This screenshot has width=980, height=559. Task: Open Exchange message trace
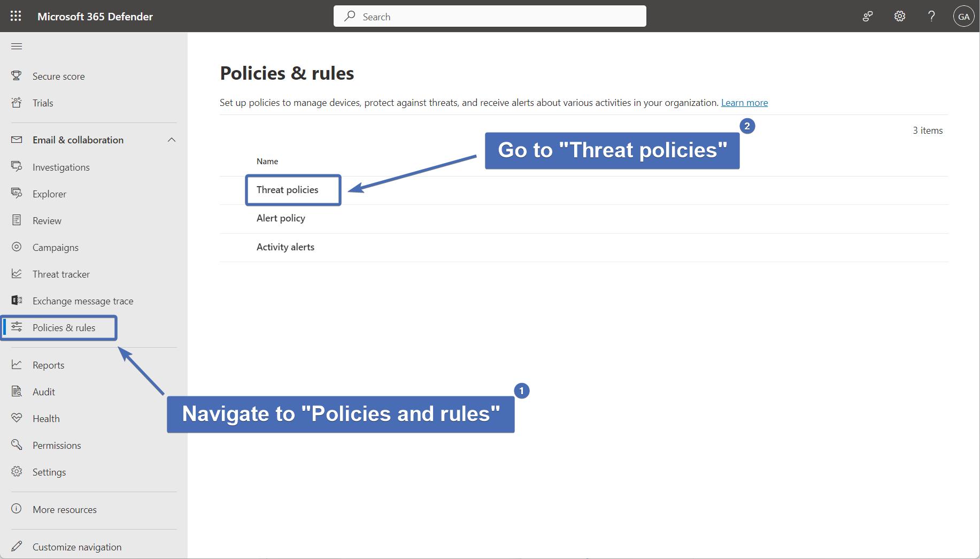(x=83, y=301)
